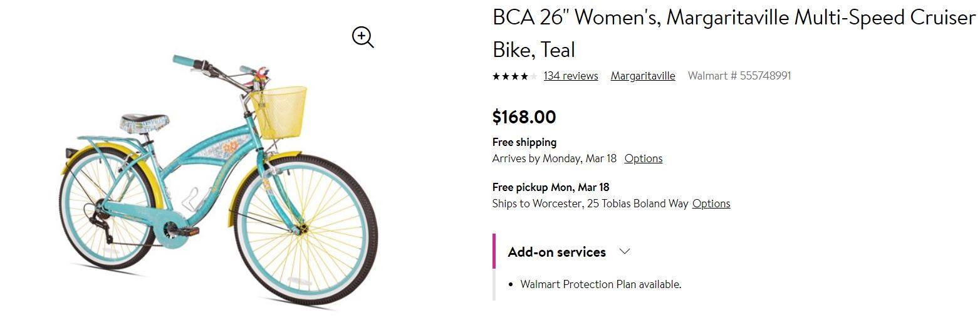Image resolution: width=980 pixels, height=320 pixels.
Task: Expand the Add-on services chevron arrow
Action: 624,252
